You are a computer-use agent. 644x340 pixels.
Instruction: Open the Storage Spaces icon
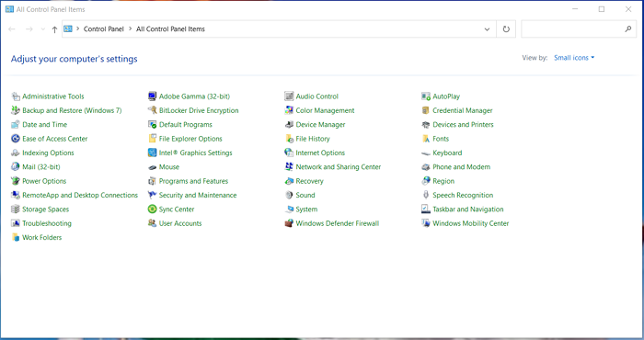[x=16, y=210]
